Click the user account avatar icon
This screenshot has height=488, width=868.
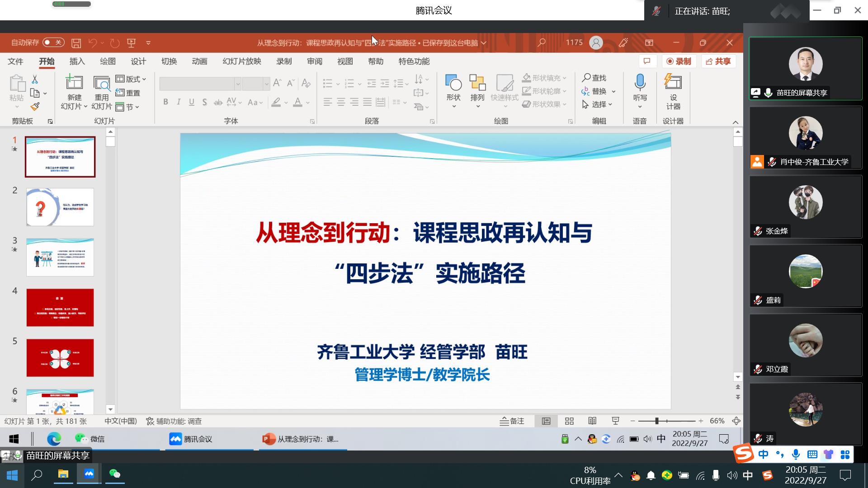click(596, 42)
